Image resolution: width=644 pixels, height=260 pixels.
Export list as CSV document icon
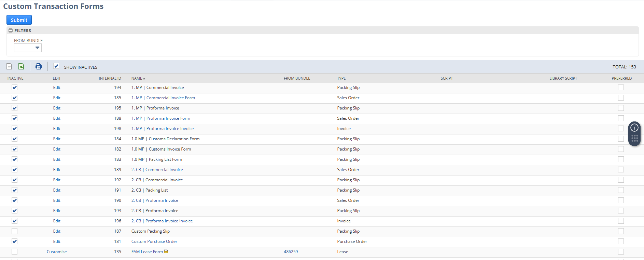click(9, 66)
